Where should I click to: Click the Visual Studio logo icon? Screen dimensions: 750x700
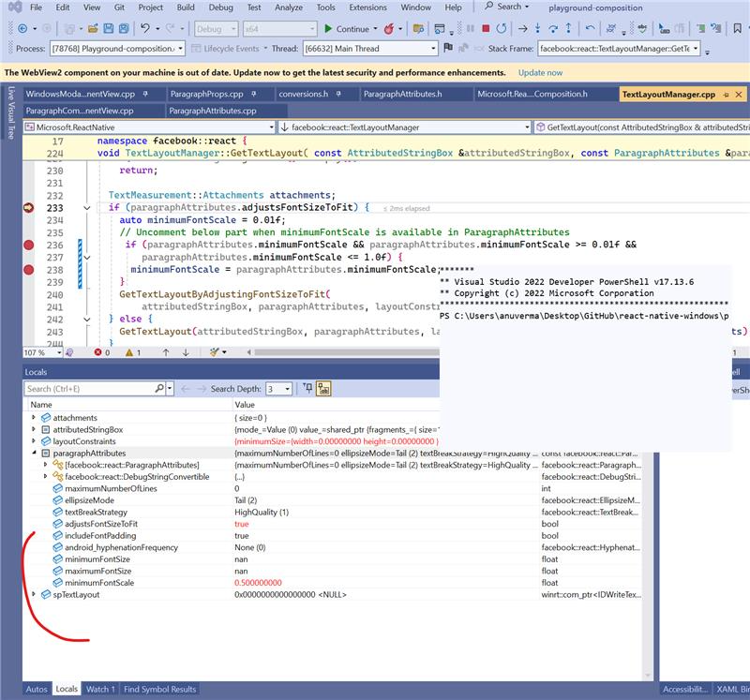pos(16,7)
